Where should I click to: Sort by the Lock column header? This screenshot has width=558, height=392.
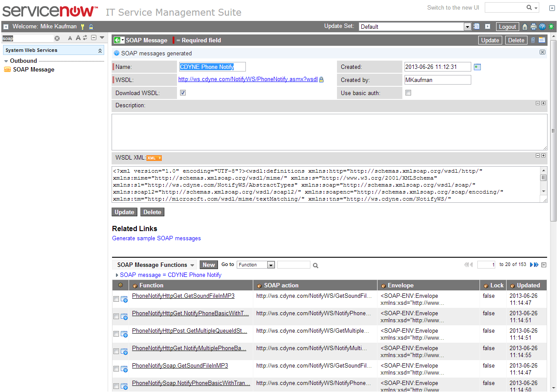(x=497, y=285)
